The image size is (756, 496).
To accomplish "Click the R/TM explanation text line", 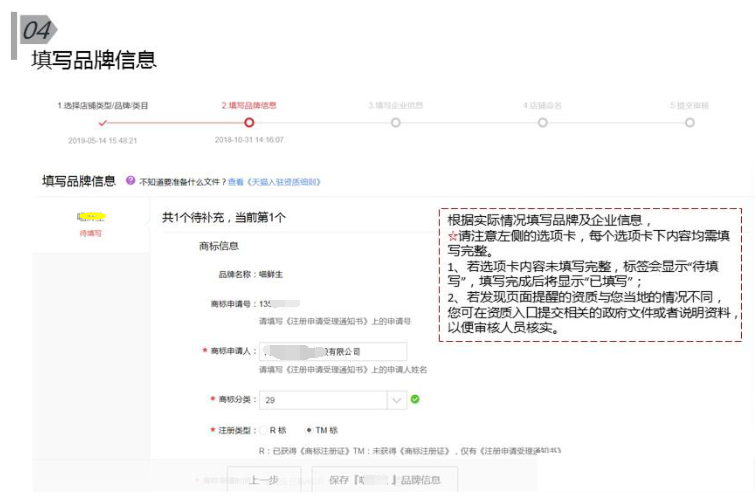I will point(410,451).
